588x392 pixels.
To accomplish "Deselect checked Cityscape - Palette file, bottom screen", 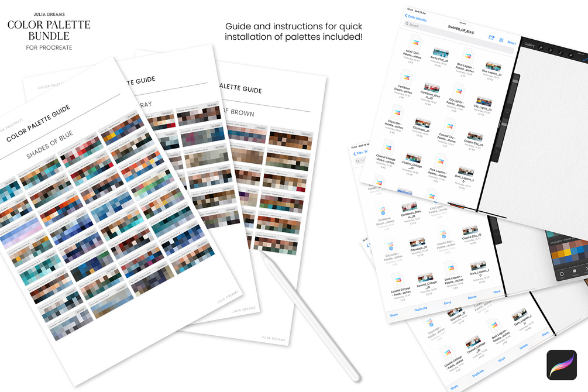I will 430,322.
